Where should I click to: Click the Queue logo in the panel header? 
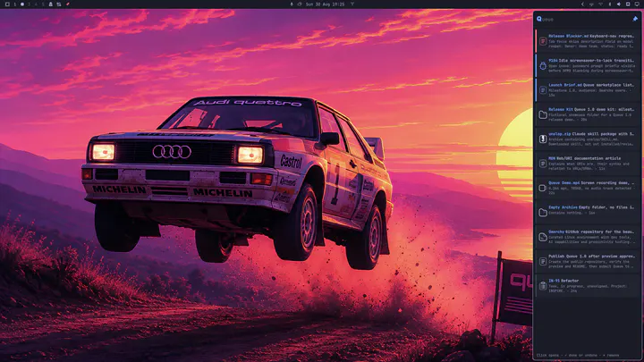pyautogui.click(x=539, y=19)
